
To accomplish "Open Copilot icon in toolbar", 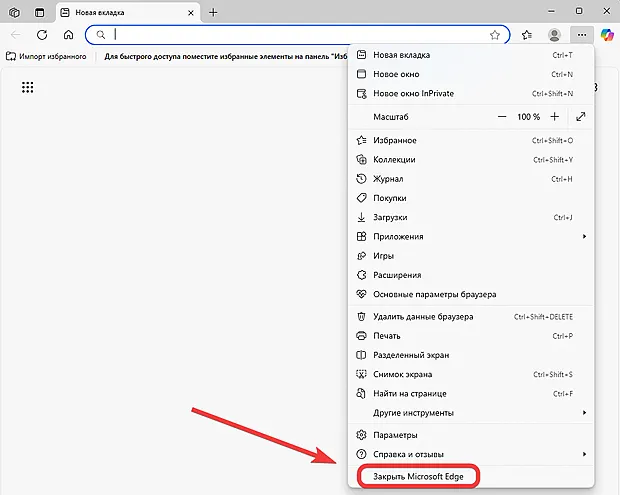I will (607, 35).
